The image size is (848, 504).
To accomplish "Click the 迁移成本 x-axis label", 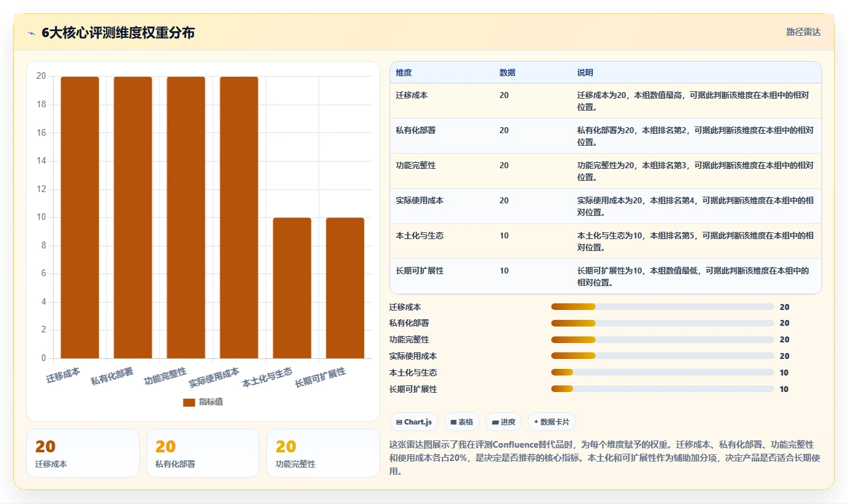I will pyautogui.click(x=64, y=376).
